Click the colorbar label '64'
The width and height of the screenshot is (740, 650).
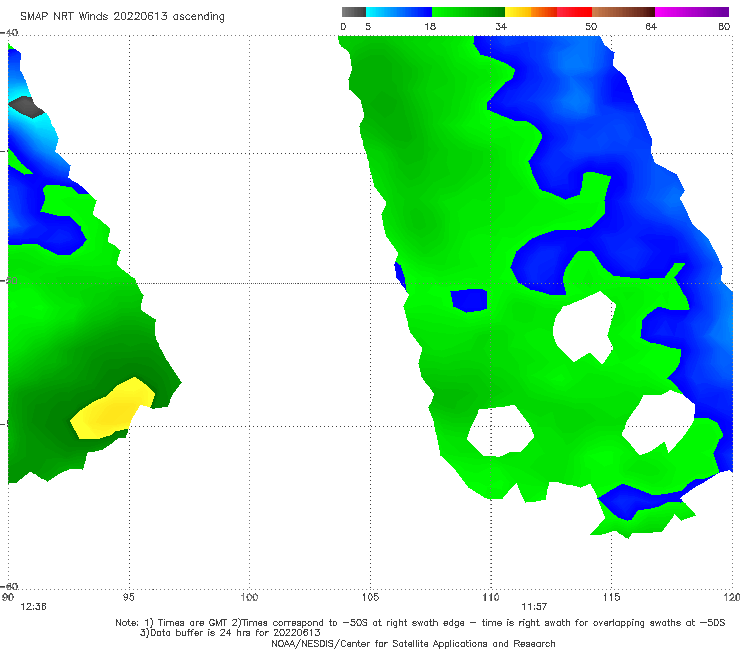click(651, 27)
